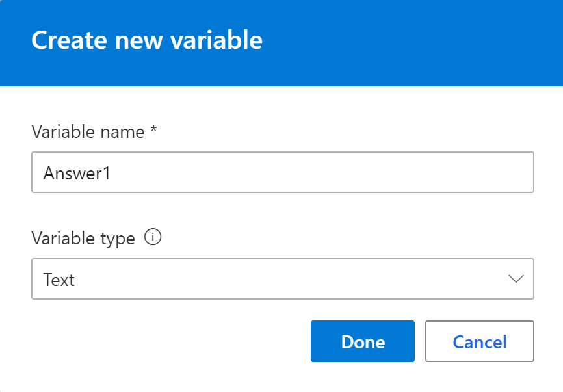Image resolution: width=563 pixels, height=392 pixels.
Task: Click inside the Variable name field
Action: pos(283,172)
